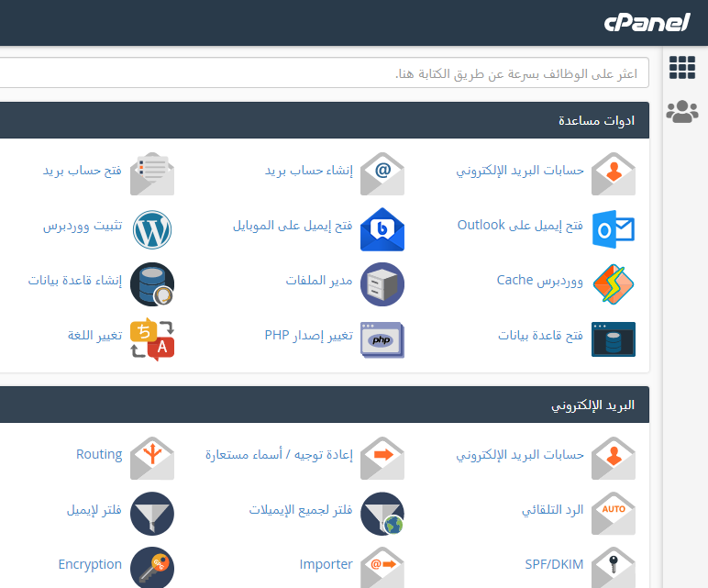Open the Routing link
This screenshot has width=708, height=588.
tap(99, 454)
